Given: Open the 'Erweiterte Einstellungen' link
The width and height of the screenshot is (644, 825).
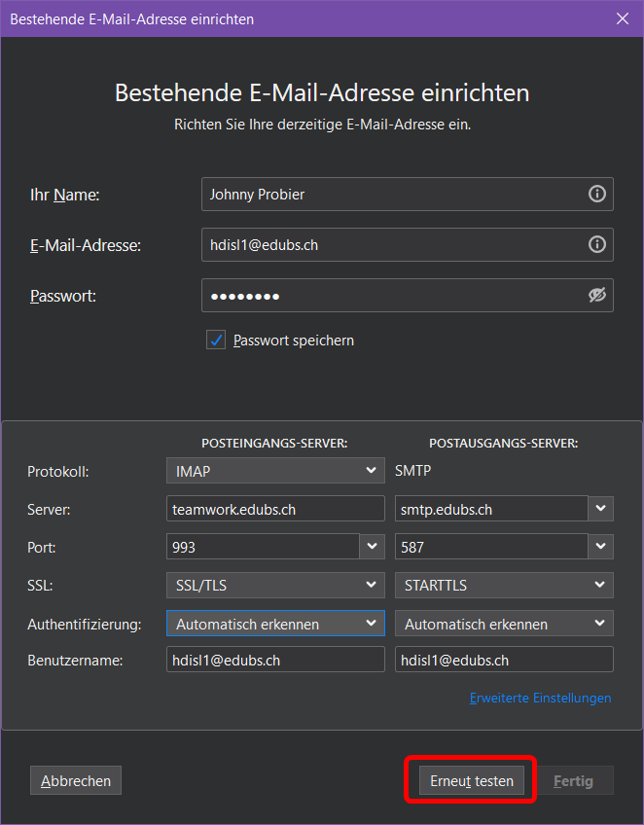Looking at the screenshot, I should pyautogui.click(x=540, y=698).
